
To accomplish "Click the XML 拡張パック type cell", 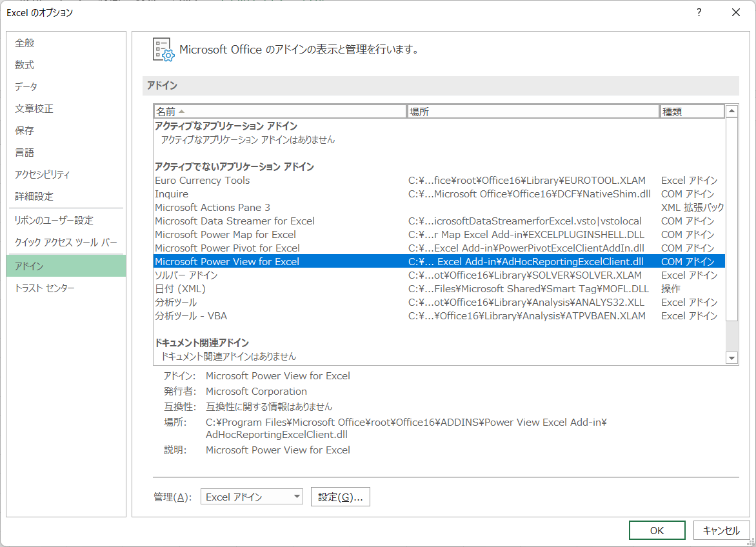I will pos(692,207).
